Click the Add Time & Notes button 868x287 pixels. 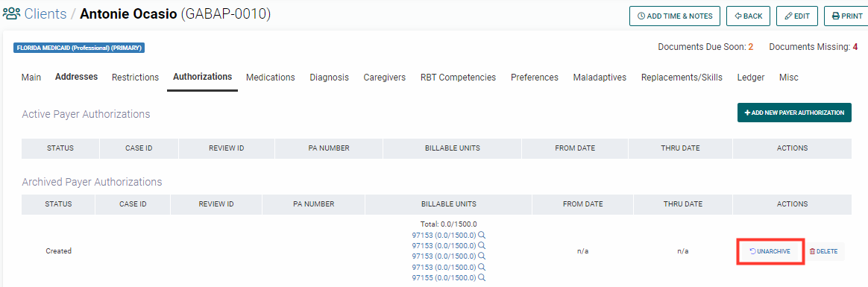pyautogui.click(x=674, y=16)
